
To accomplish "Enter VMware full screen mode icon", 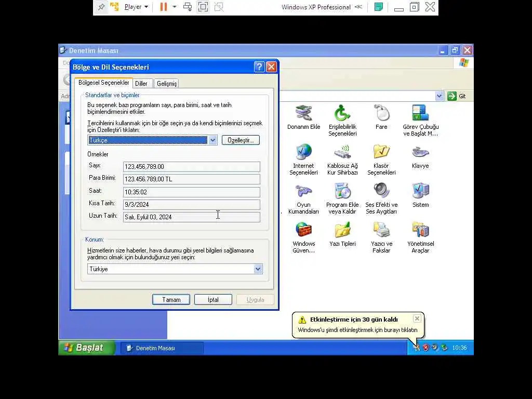I will tap(203, 7).
